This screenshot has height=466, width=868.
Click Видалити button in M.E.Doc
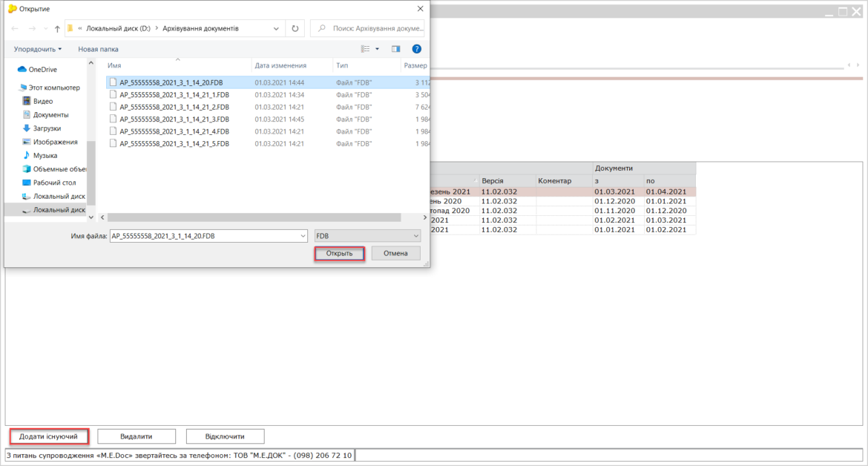(137, 436)
